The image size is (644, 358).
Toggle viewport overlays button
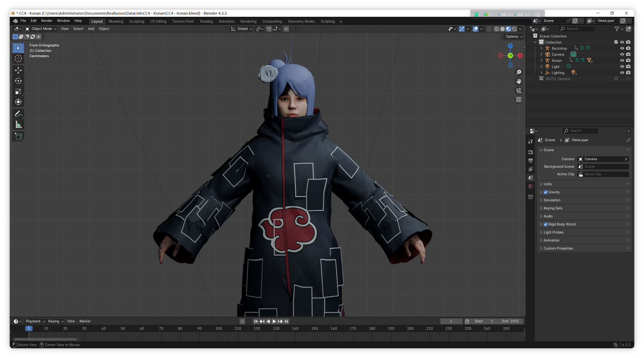476,29
